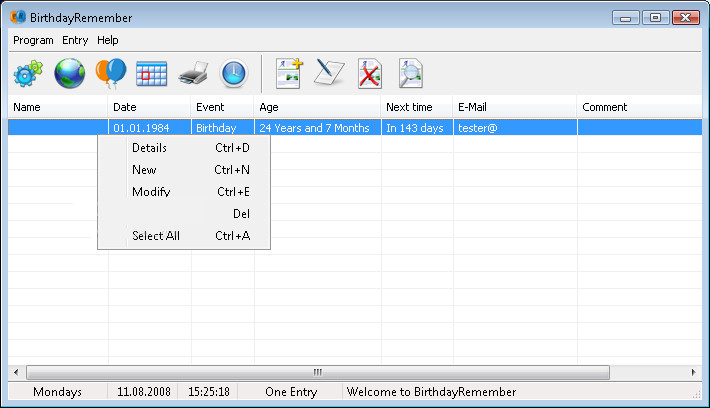Screen dimensions: 710x408
Task: Open the Program menu
Action: (33, 40)
